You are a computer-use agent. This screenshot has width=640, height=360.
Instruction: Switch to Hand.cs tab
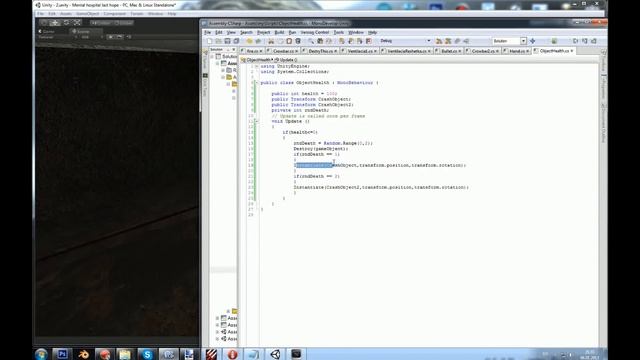coord(517,51)
